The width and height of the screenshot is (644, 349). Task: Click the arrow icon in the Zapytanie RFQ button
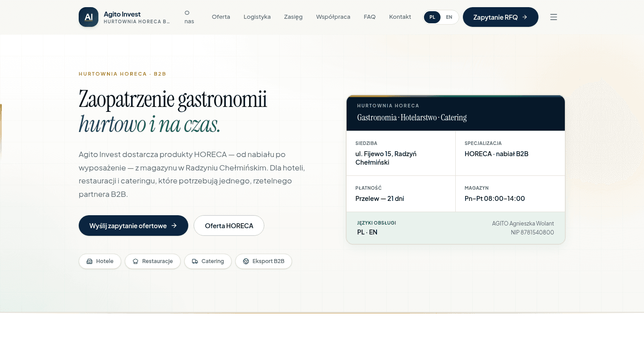coord(525,17)
